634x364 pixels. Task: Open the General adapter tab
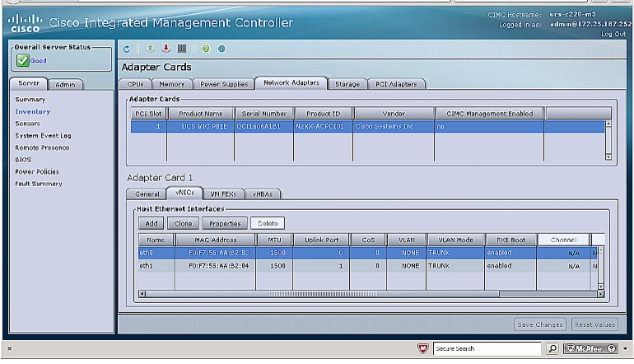[147, 194]
